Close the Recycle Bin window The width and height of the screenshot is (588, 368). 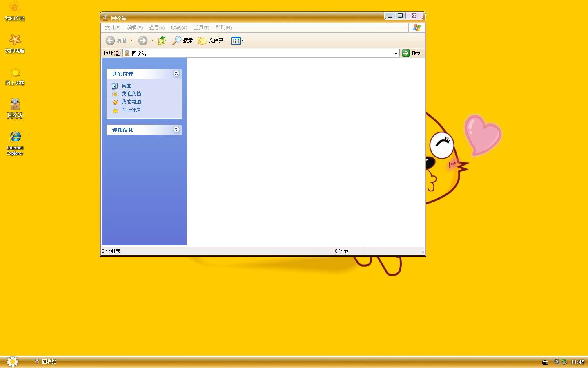click(x=414, y=16)
